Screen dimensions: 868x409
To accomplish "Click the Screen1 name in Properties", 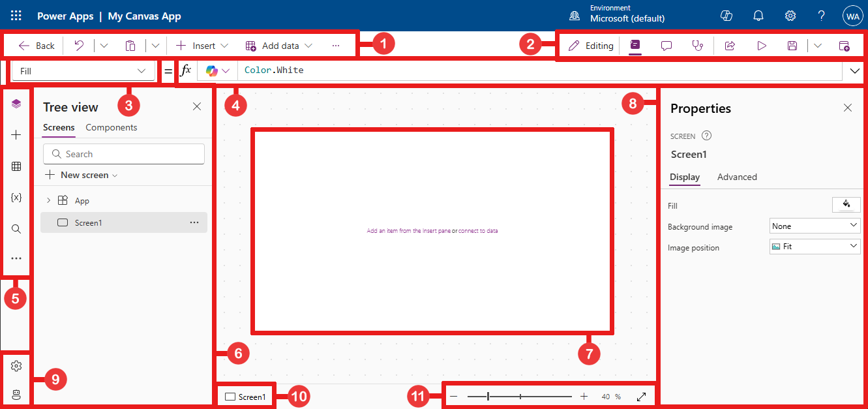I will (x=689, y=155).
